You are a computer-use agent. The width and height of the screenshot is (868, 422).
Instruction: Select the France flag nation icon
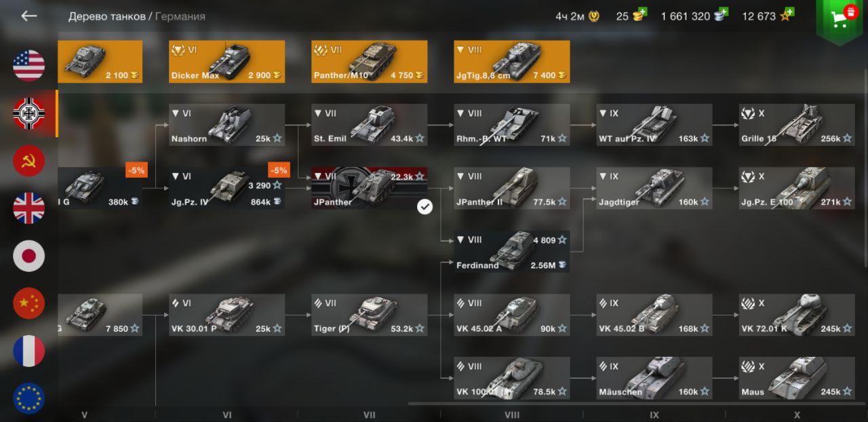tap(29, 351)
